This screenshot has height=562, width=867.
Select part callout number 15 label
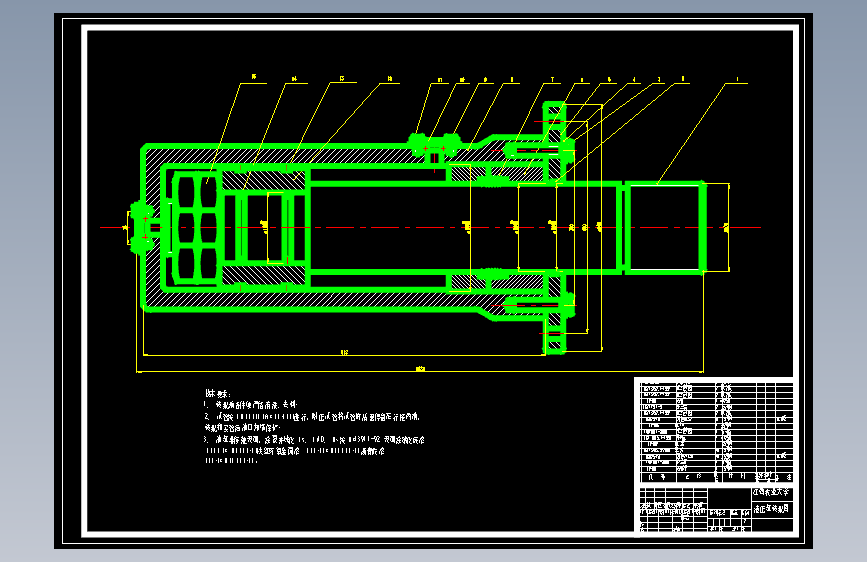254,77
